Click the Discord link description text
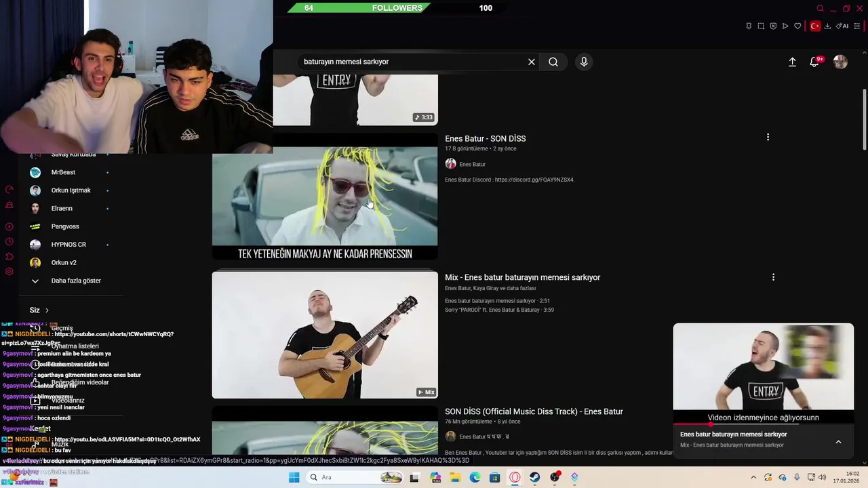The width and height of the screenshot is (868, 488). coord(509,180)
